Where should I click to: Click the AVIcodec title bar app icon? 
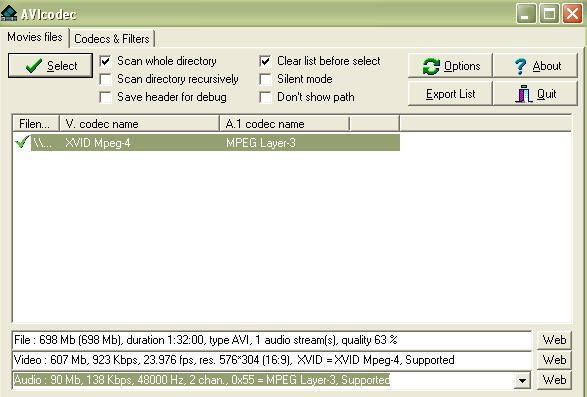pos(9,13)
